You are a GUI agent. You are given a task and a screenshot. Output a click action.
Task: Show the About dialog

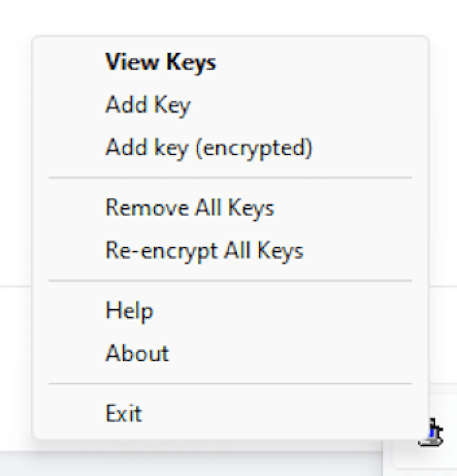[137, 353]
